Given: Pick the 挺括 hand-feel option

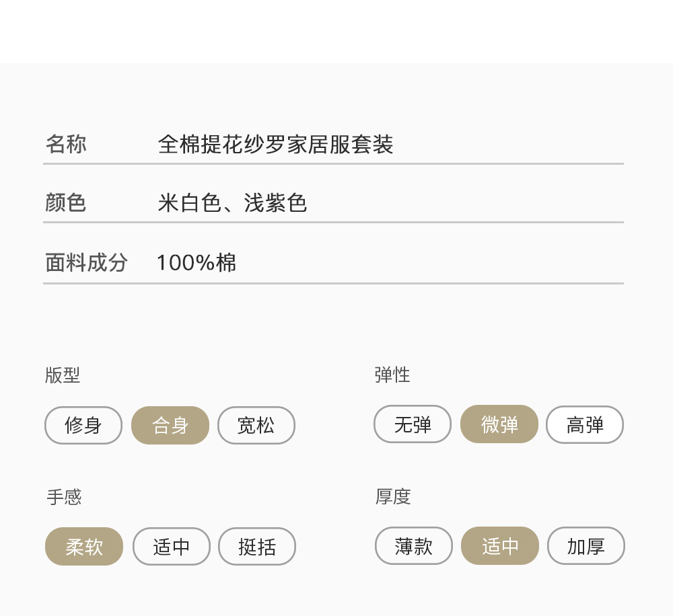Looking at the screenshot, I should tap(257, 547).
